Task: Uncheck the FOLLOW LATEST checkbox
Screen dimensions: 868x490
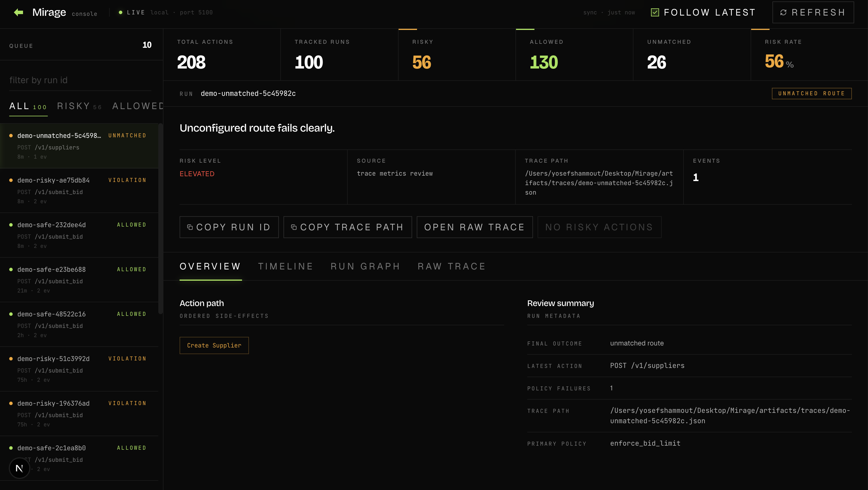Action: point(655,12)
